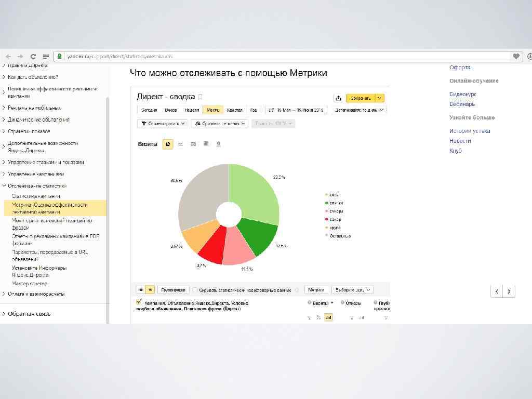
Task: Click the percent icon under Визиты column
Action: (x=318, y=317)
